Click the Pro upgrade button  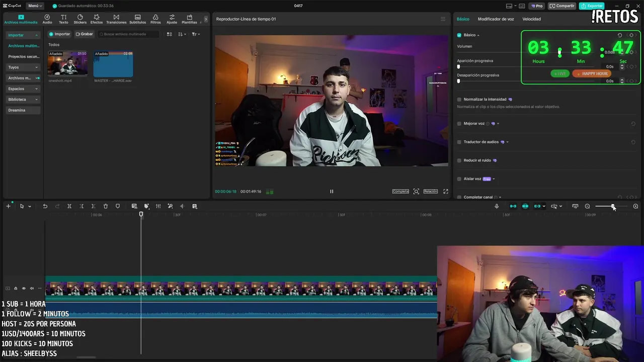coord(536,6)
